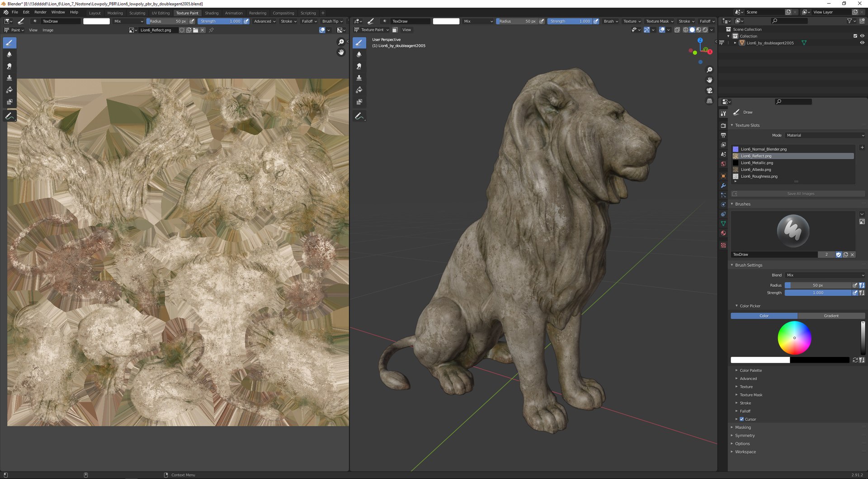868x479 pixels.
Task: Click the pan hand icon in 3D viewport
Action: (709, 80)
